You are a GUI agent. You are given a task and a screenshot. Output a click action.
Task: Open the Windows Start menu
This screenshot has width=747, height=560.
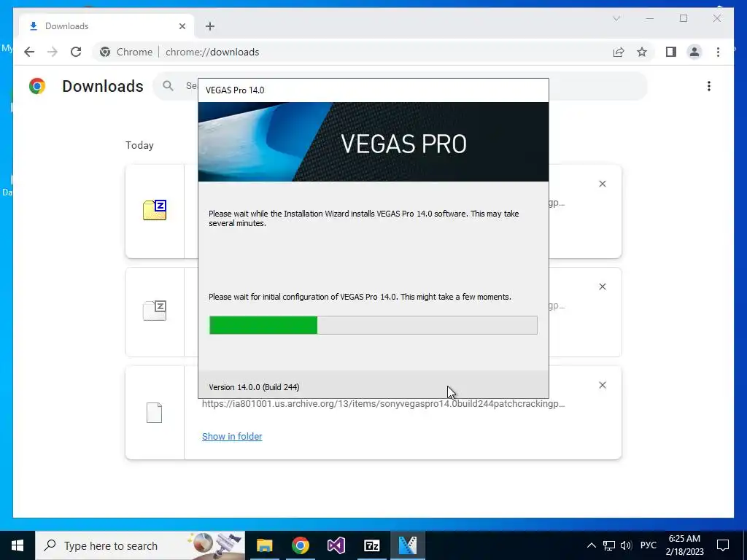18,545
